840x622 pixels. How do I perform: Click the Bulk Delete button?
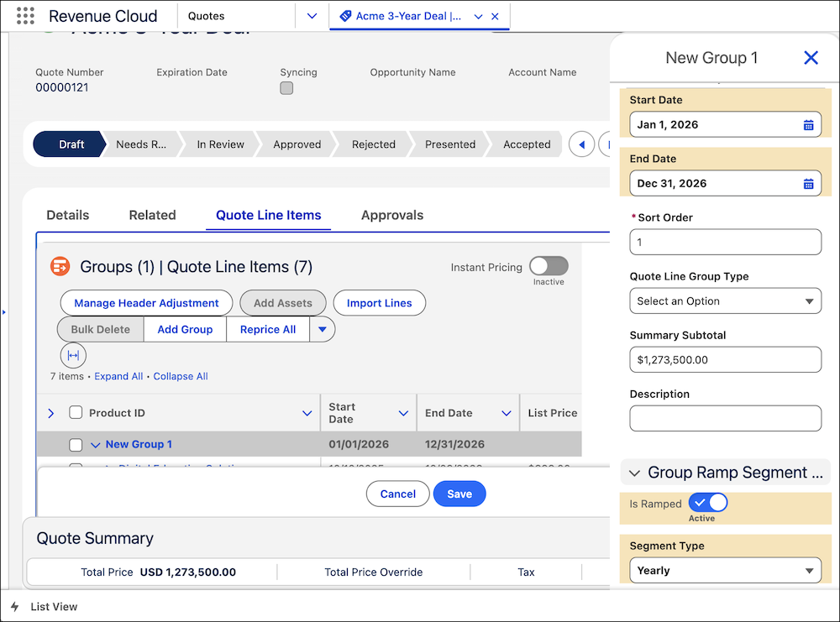coord(101,330)
